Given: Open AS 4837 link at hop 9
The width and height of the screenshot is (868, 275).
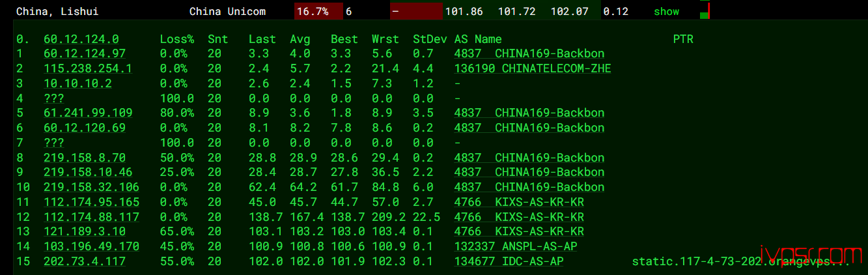Looking at the screenshot, I should (529, 172).
